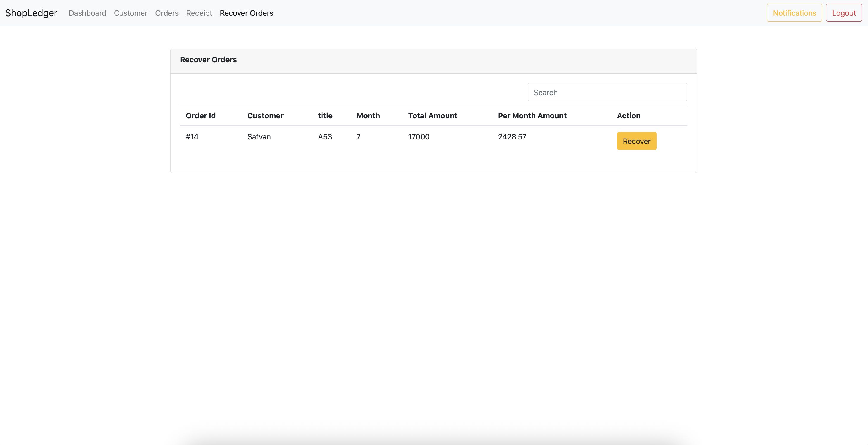Click the Safvan customer cell
The width and height of the screenshot is (868, 445).
click(x=259, y=137)
